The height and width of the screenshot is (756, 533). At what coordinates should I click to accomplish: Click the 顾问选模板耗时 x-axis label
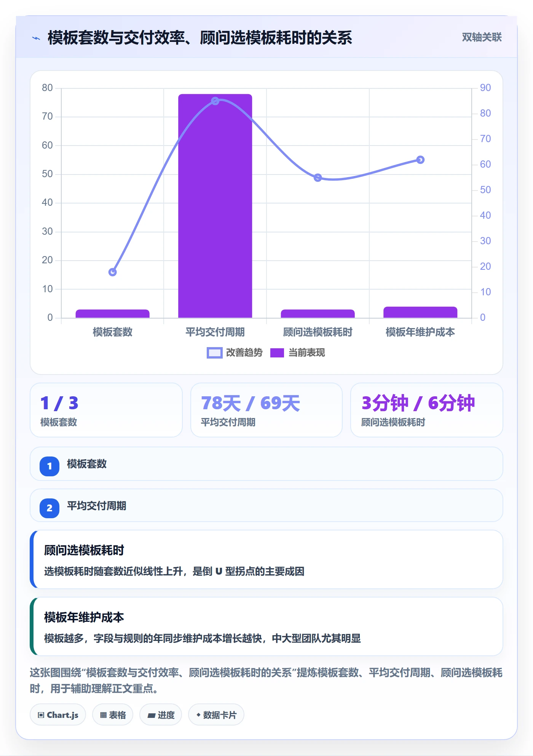[318, 332]
